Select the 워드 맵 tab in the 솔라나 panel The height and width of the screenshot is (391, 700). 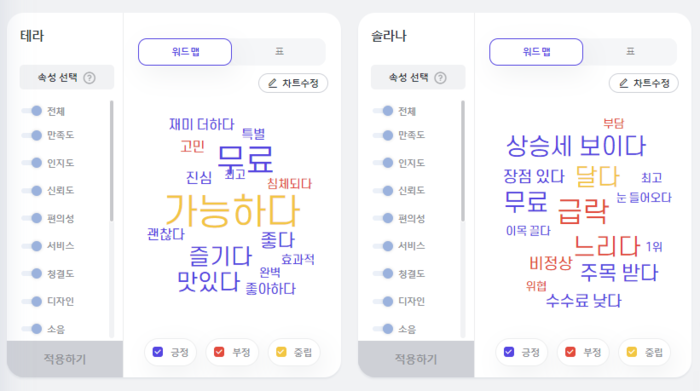click(536, 52)
